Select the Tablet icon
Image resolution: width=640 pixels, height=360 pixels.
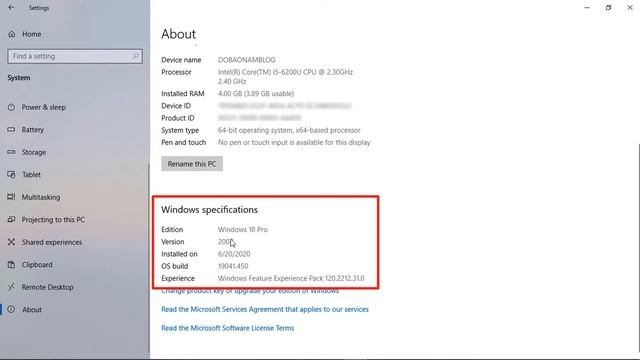11,174
